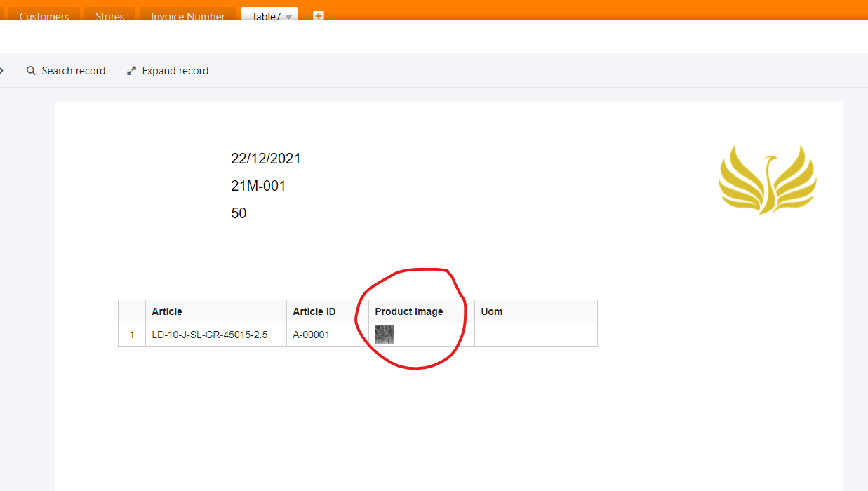Open the Stores tab
This screenshot has width=868, height=491.
coord(109,16)
